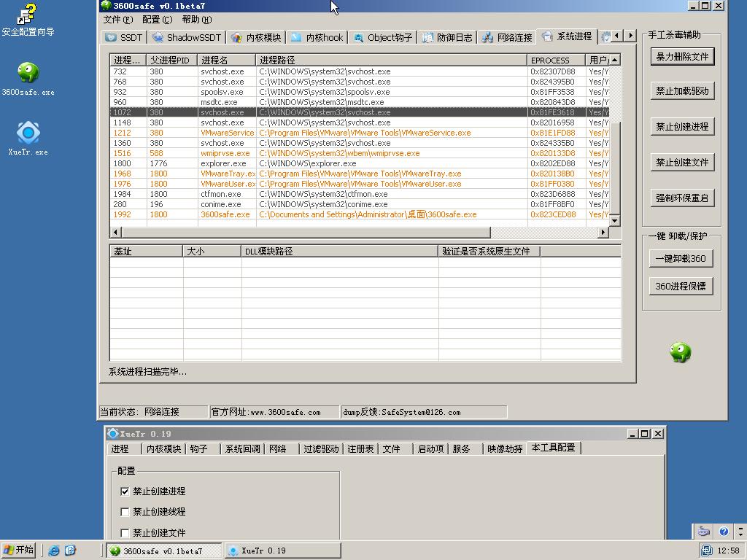Click the 强制环保重启 button

click(x=682, y=198)
